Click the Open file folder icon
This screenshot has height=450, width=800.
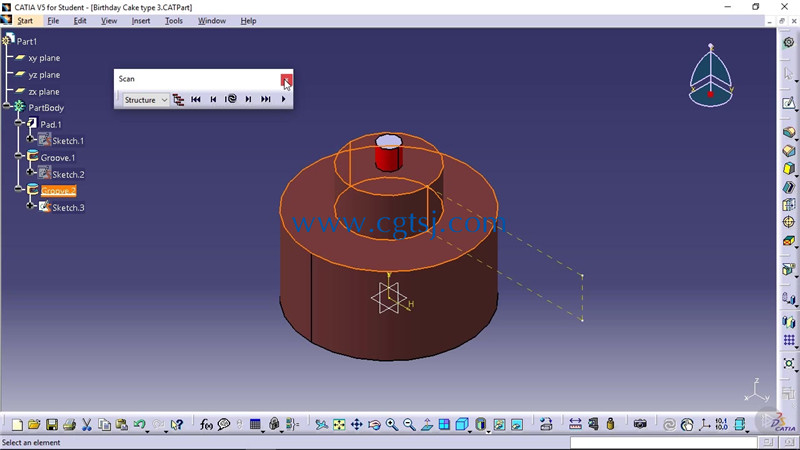pos(34,424)
